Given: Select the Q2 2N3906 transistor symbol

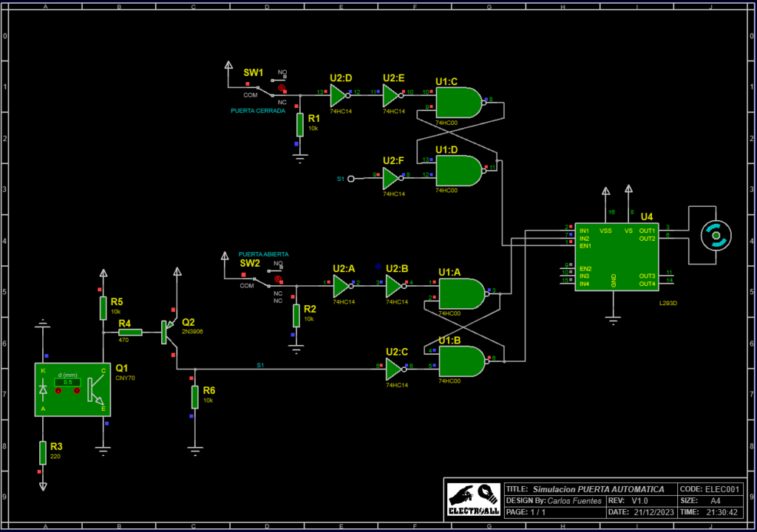Looking at the screenshot, I should point(168,332).
